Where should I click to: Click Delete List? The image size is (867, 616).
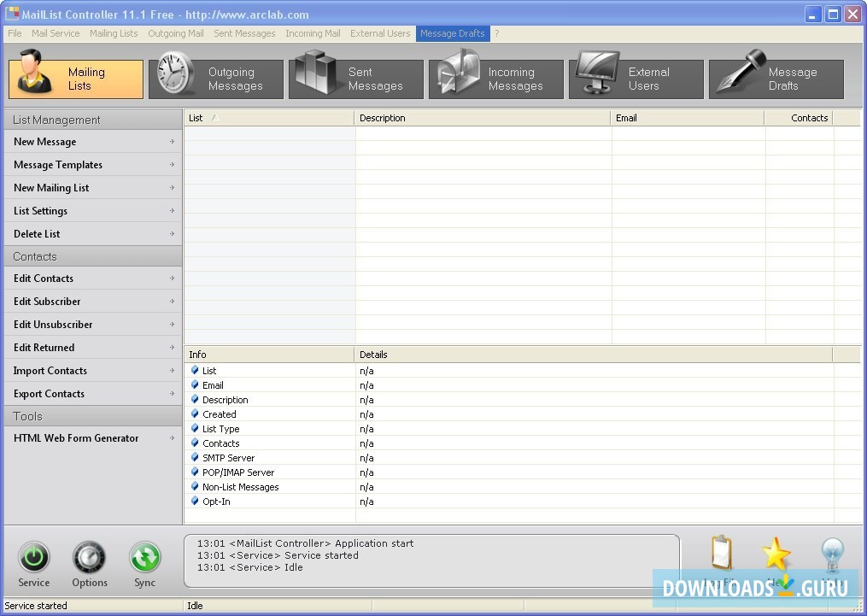93,234
